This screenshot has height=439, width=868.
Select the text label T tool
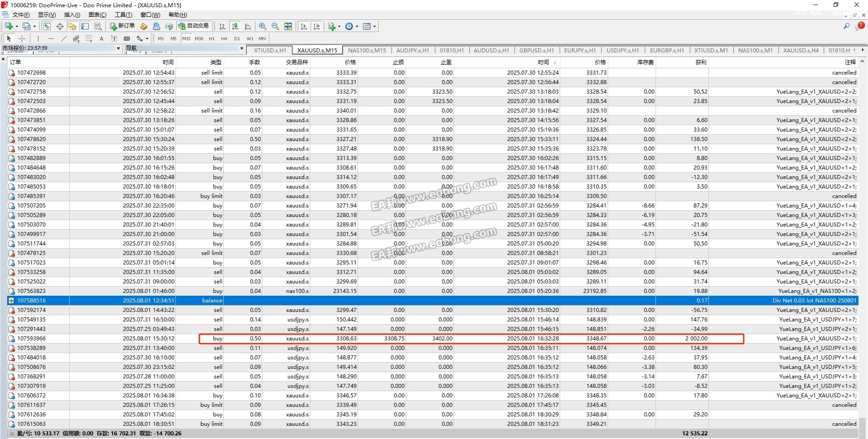114,38
